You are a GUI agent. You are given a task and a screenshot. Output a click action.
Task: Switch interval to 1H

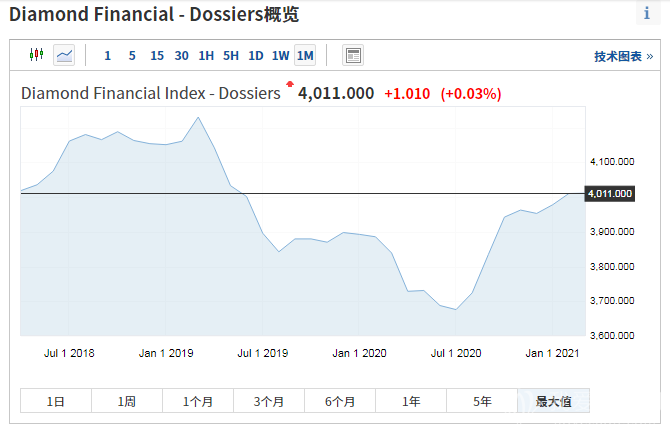206,56
